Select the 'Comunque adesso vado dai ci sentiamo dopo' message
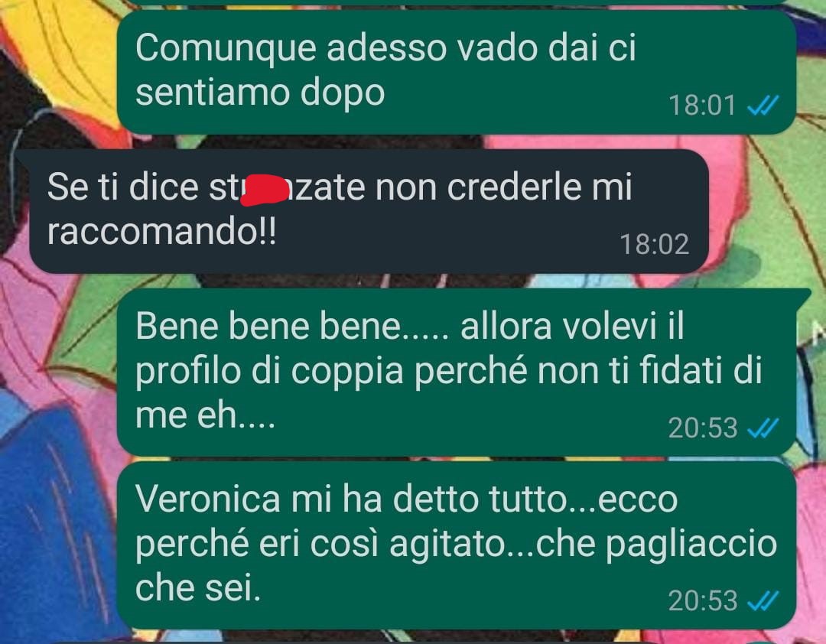This screenshot has width=826, height=644. 456,72
